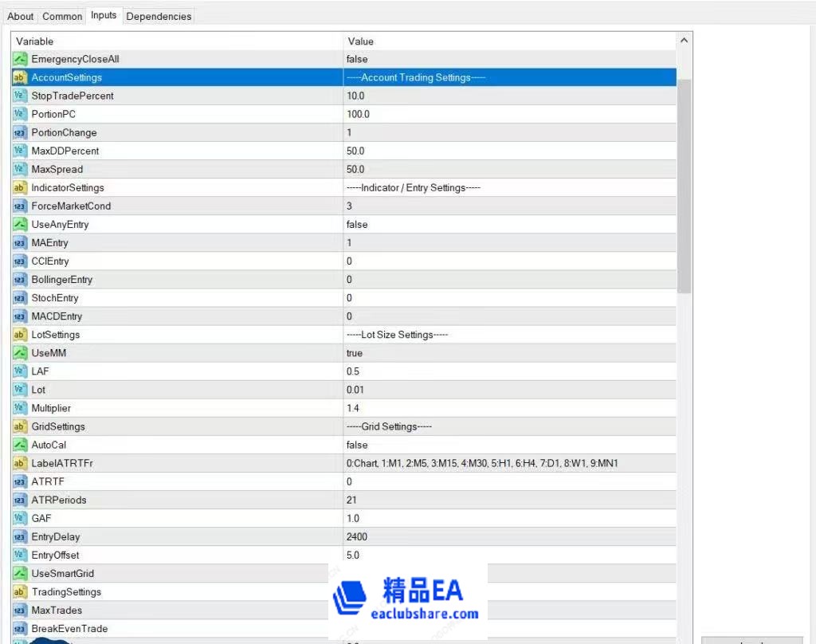The image size is (816, 644).
Task: Click the StopTradePercent double type icon
Action: [20, 96]
